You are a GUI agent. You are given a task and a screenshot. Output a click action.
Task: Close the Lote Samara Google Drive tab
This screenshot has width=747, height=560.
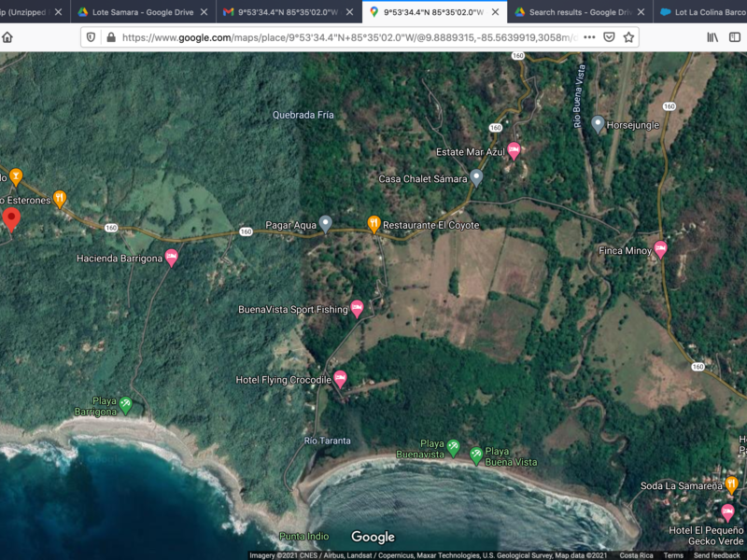[x=204, y=12]
